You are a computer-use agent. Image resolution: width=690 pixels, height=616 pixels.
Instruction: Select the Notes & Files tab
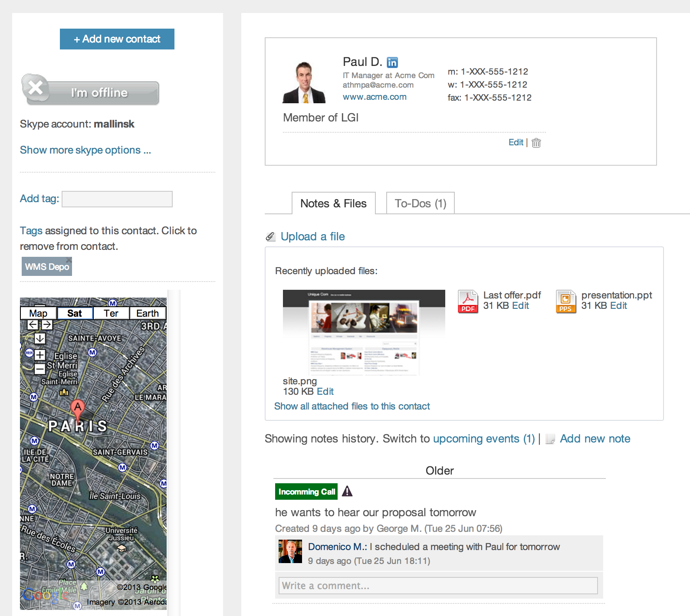click(333, 203)
